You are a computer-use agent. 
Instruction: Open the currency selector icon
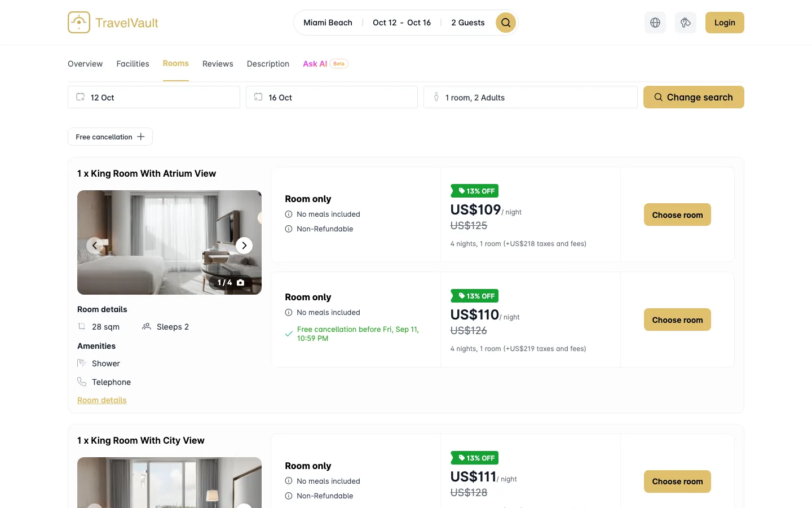[x=686, y=23]
